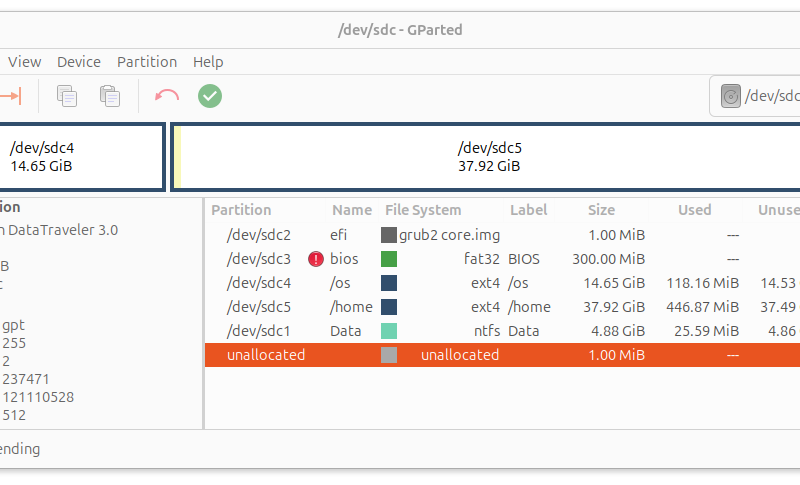
Task: Undo the last pending operation
Action: click(166, 96)
